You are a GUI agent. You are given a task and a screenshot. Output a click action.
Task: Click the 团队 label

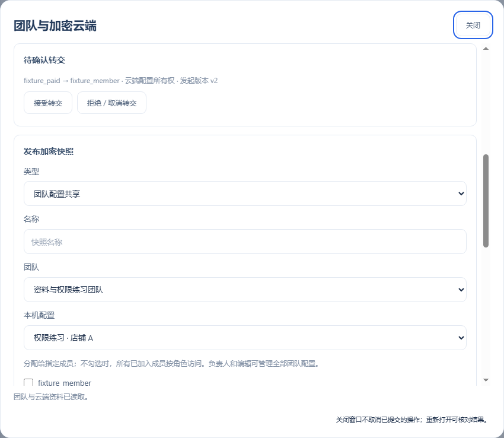[x=31, y=267]
